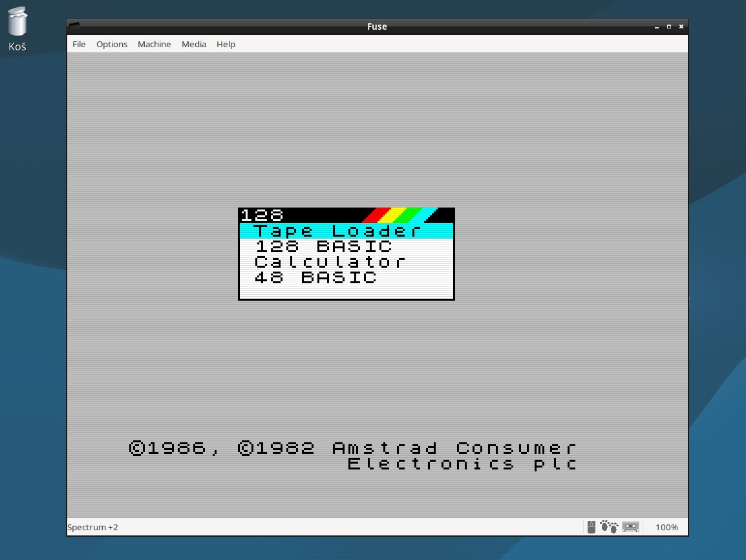This screenshot has height=560, width=746.
Task: Click the rainbow stripes in menu header
Action: coord(400,215)
